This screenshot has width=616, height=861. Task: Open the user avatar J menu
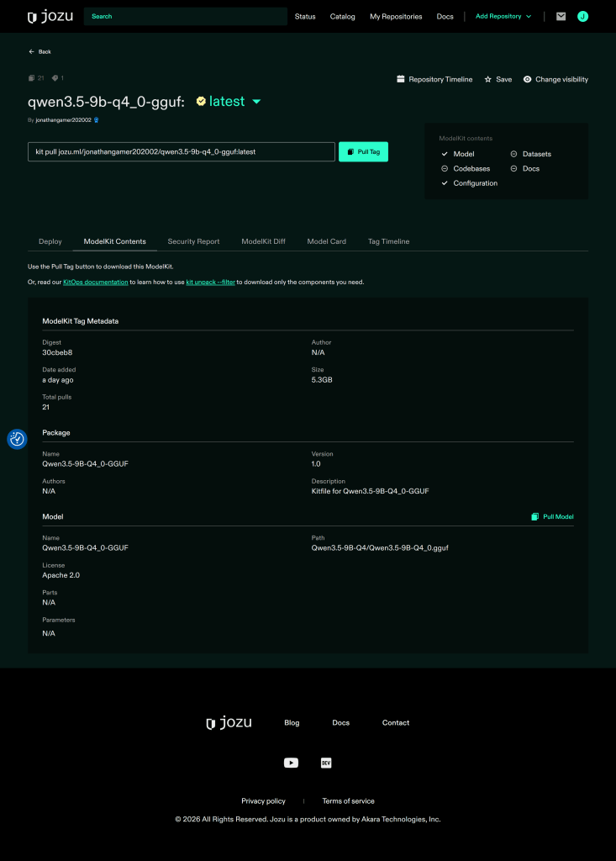(582, 17)
